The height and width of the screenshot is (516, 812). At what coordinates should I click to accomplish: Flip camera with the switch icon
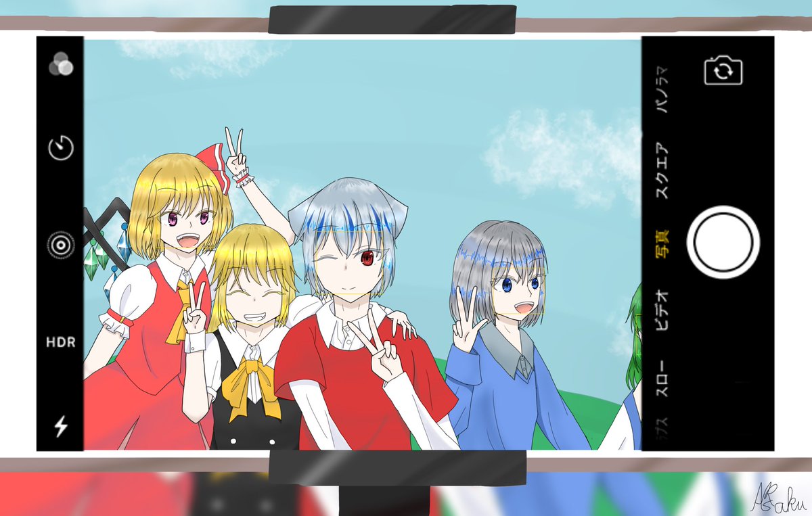(x=723, y=71)
